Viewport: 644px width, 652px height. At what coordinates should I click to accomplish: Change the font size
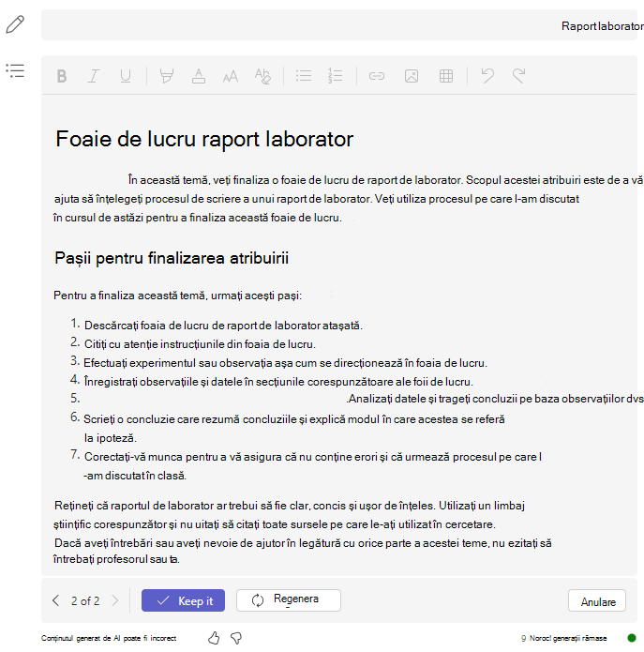[x=231, y=77]
